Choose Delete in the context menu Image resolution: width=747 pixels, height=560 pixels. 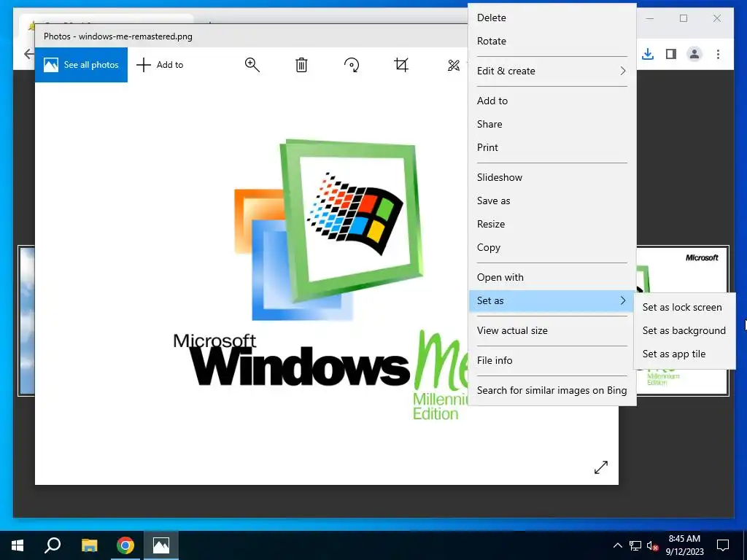point(552,17)
